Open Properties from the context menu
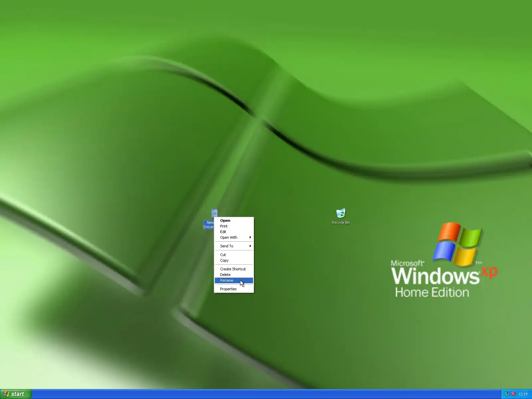Image resolution: width=532 pixels, height=399 pixels. pyautogui.click(x=234, y=289)
